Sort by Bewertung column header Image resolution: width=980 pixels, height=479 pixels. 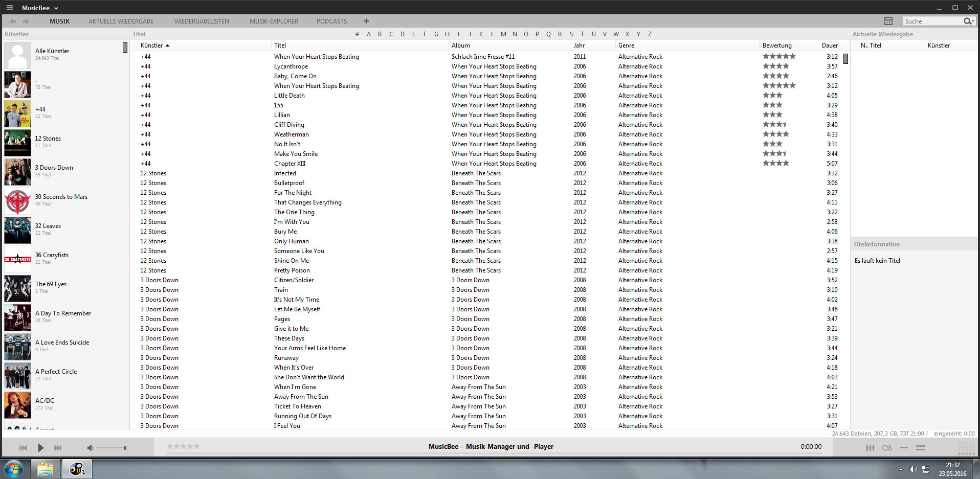coord(777,45)
